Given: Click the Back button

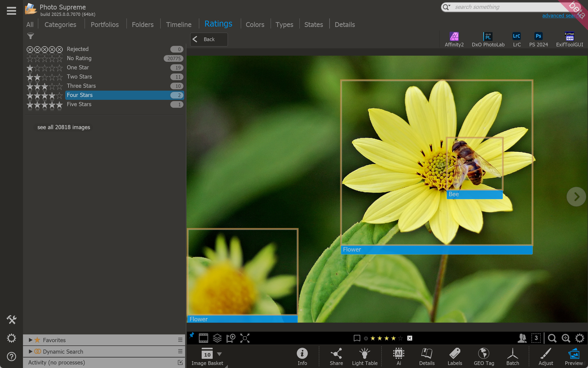Looking at the screenshot, I should (209, 40).
